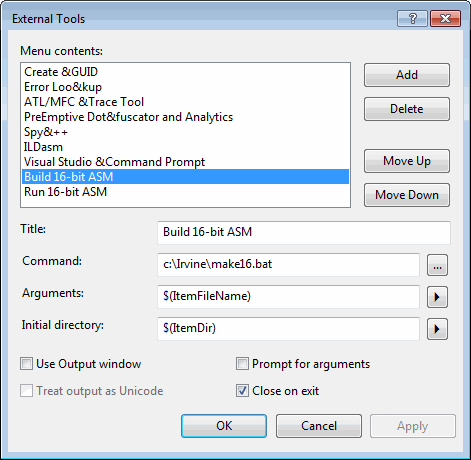
Task: Select Visual Studio Command Prompt entry
Action: point(185,162)
